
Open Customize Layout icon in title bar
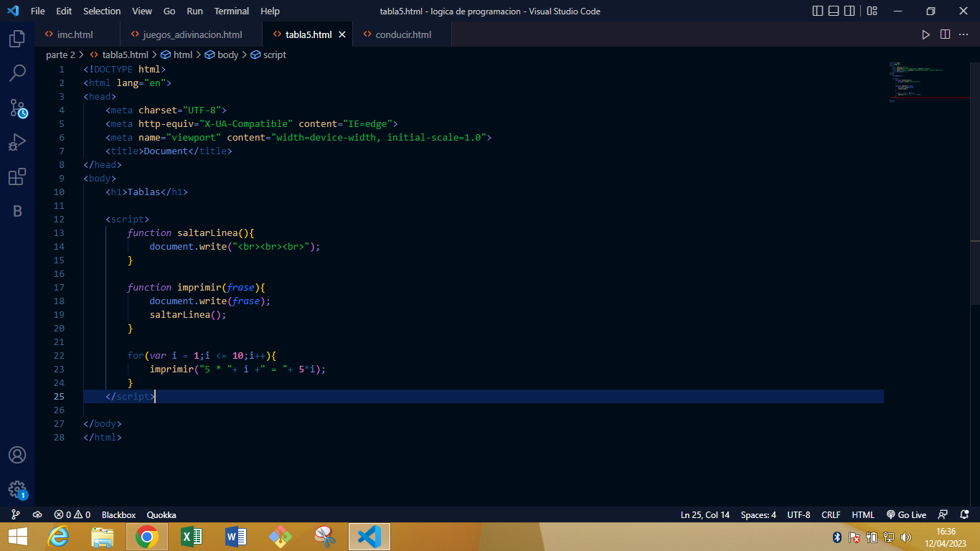pos(872,11)
